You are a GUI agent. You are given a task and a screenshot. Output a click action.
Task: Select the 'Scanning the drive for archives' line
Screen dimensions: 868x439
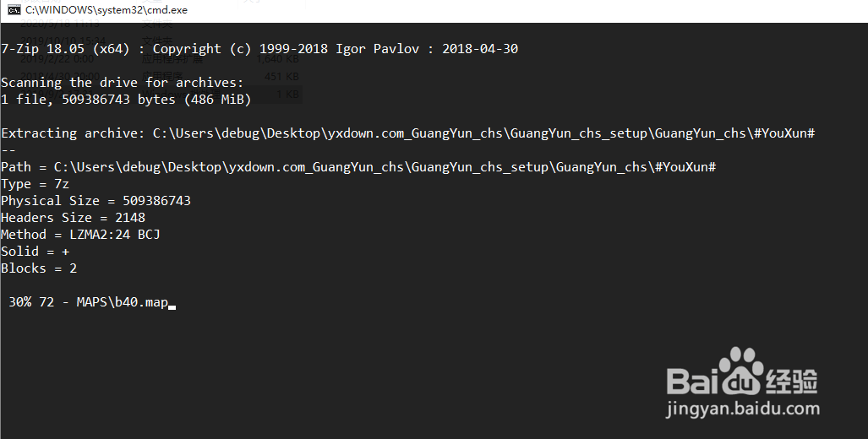[123, 83]
